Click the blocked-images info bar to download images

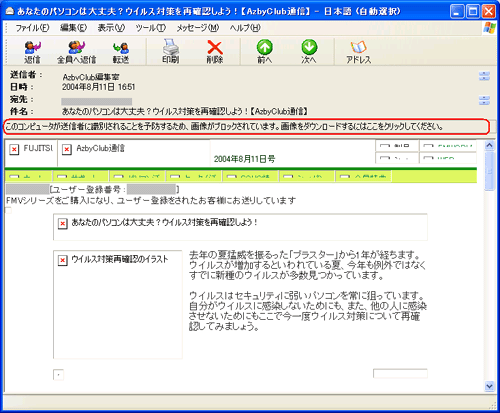247,127
